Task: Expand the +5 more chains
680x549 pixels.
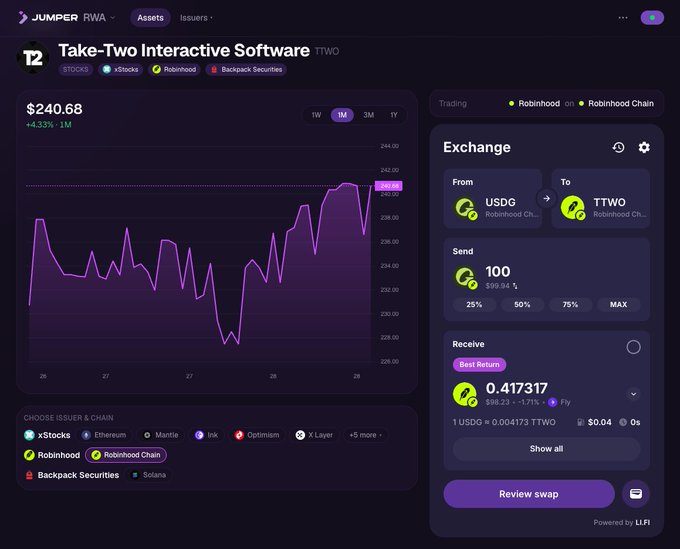Action: pyautogui.click(x=365, y=435)
